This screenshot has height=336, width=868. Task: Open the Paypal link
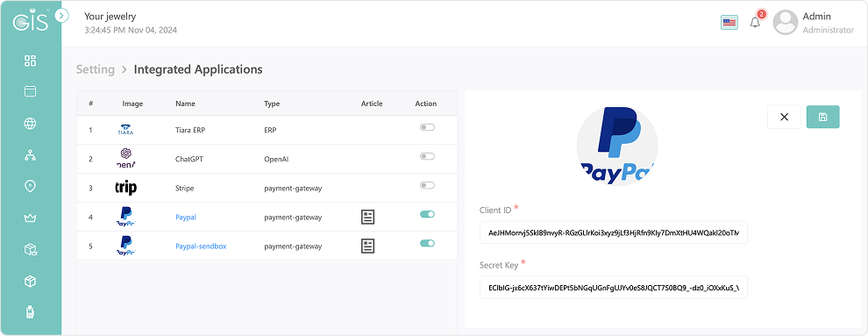[x=186, y=218]
